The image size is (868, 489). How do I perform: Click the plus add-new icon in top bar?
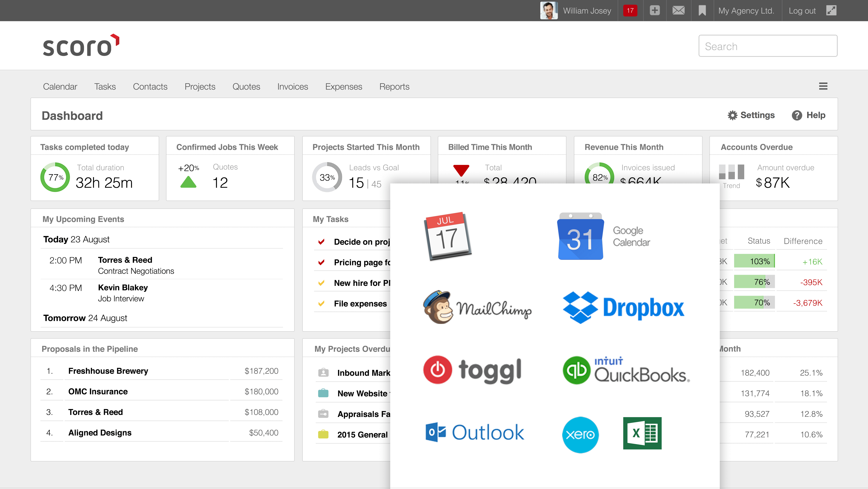[x=654, y=10]
